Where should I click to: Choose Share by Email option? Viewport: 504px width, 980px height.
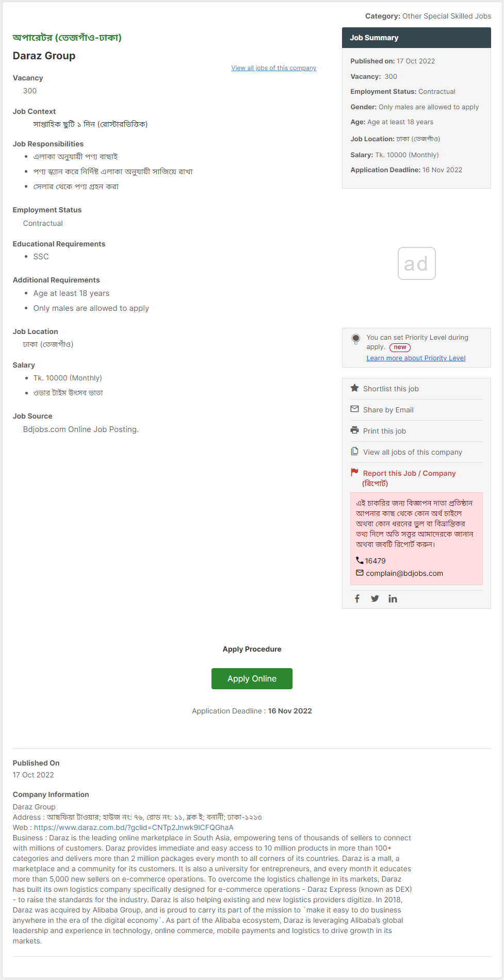coord(388,410)
